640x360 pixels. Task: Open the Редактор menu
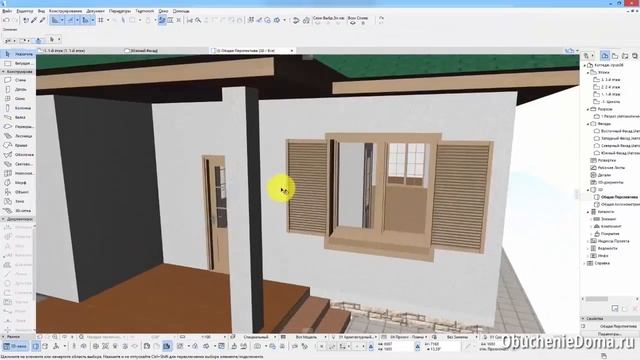tap(25, 11)
